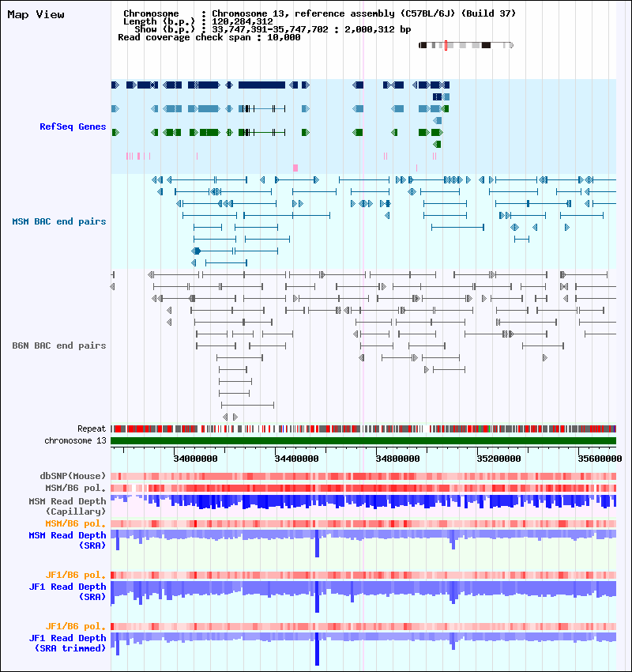Click ruler position 34000000
The height and width of the screenshot is (672, 632).
195,459
